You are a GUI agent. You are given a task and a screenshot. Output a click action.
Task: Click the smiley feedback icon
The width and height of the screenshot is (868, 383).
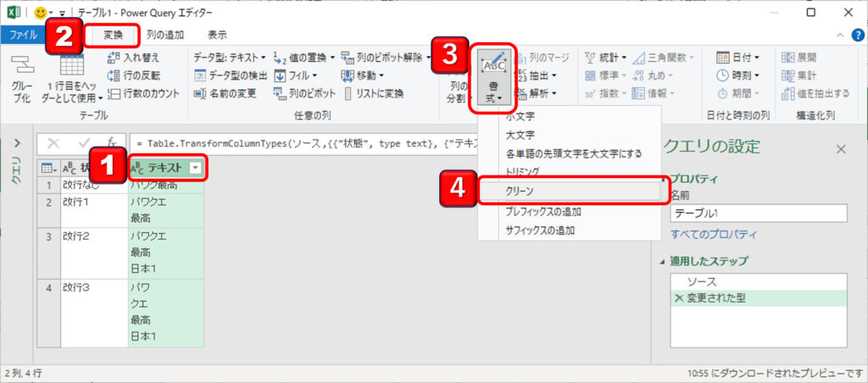[x=40, y=12]
